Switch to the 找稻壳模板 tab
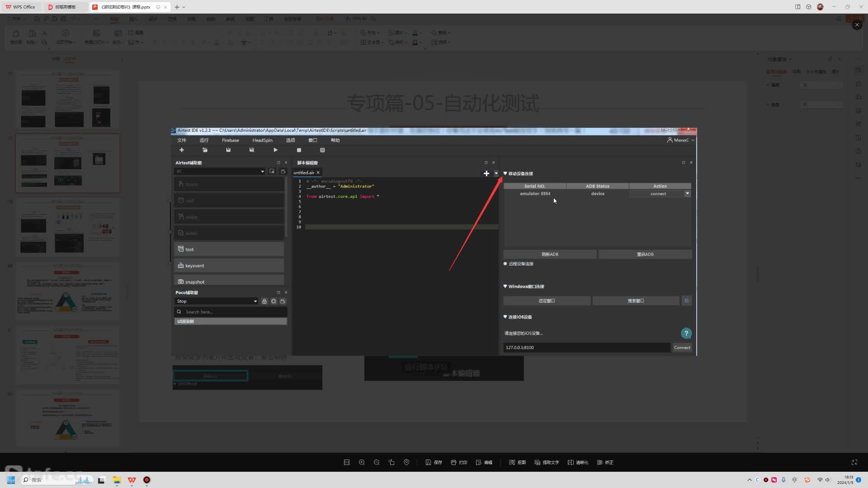 tap(65, 7)
